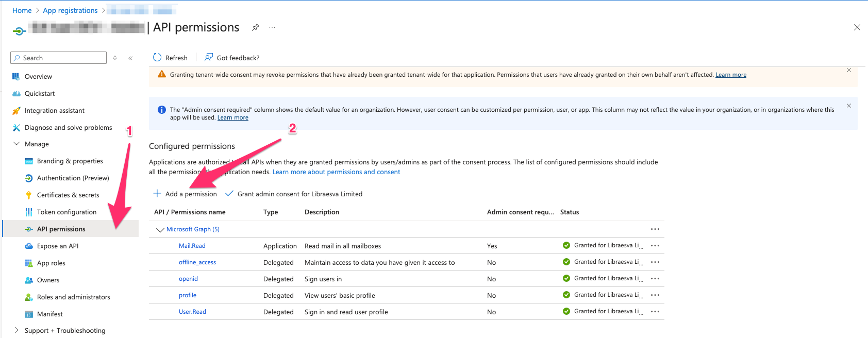Pin the API permissions blade
The height and width of the screenshot is (338, 868).
coord(255,27)
